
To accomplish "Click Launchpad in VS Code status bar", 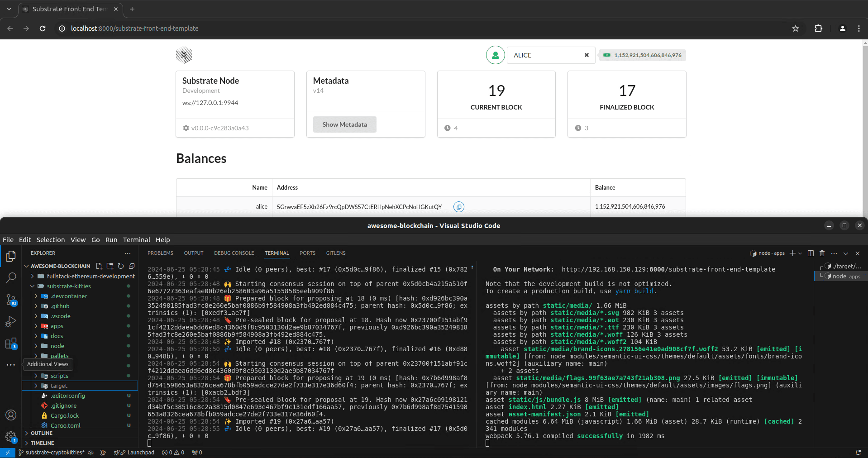I will click(134, 453).
